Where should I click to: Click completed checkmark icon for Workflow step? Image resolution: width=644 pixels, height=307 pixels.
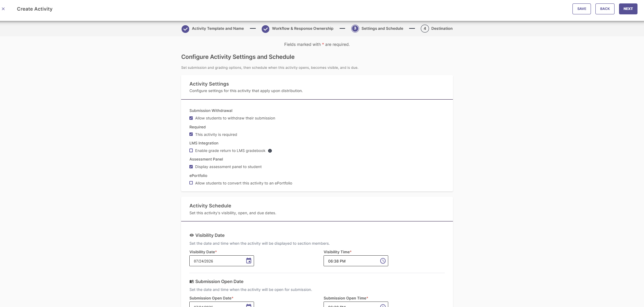(265, 29)
